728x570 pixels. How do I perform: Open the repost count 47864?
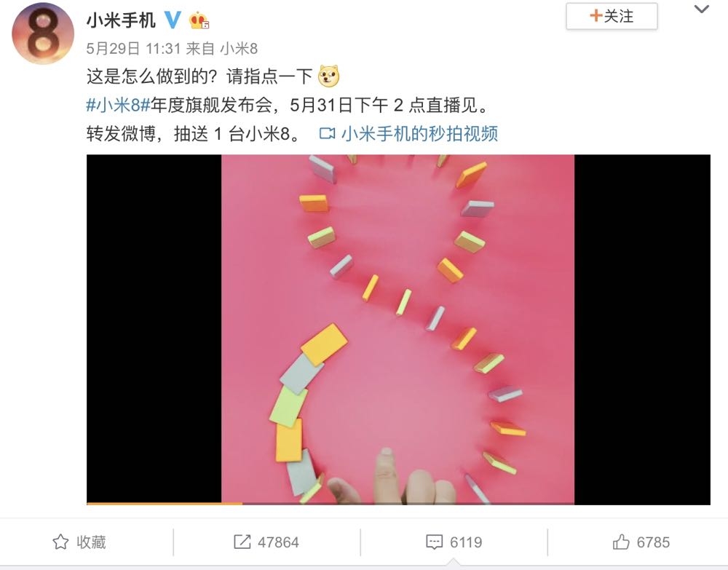[278, 542]
